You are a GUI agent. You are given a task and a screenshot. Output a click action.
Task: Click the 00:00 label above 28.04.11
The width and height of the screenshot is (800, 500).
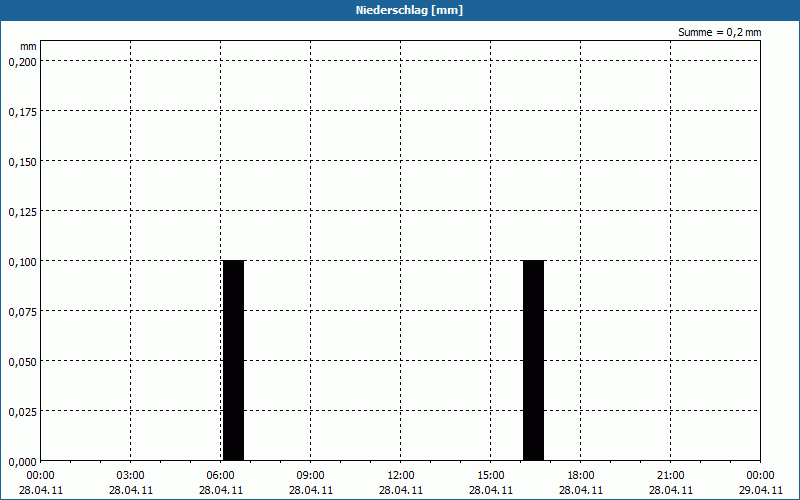(41, 475)
